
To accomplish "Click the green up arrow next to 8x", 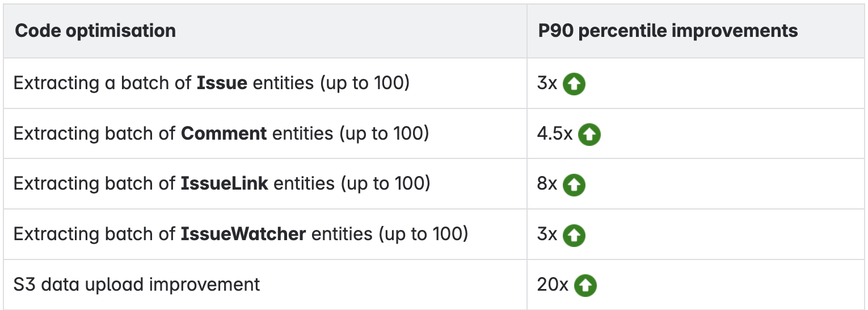I will pyautogui.click(x=574, y=185).
